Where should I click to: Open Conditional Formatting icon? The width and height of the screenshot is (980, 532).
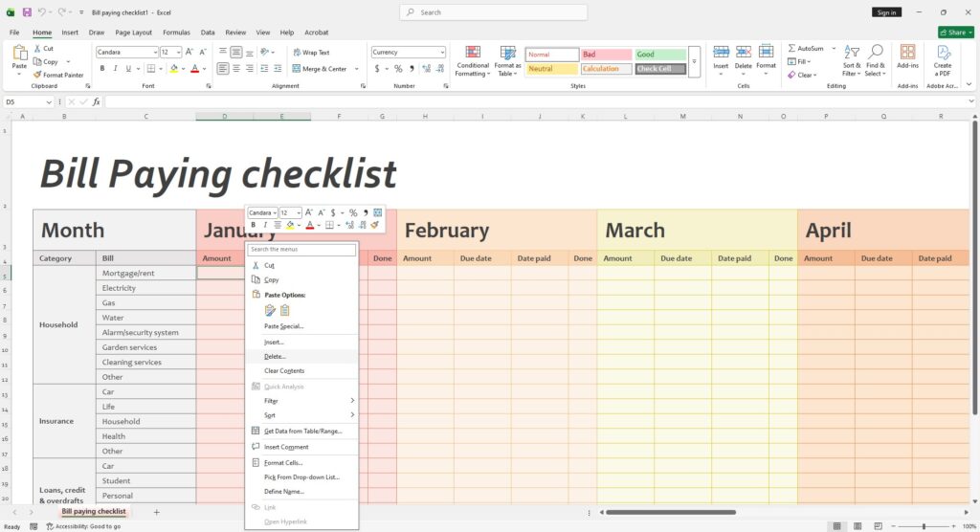(473, 53)
